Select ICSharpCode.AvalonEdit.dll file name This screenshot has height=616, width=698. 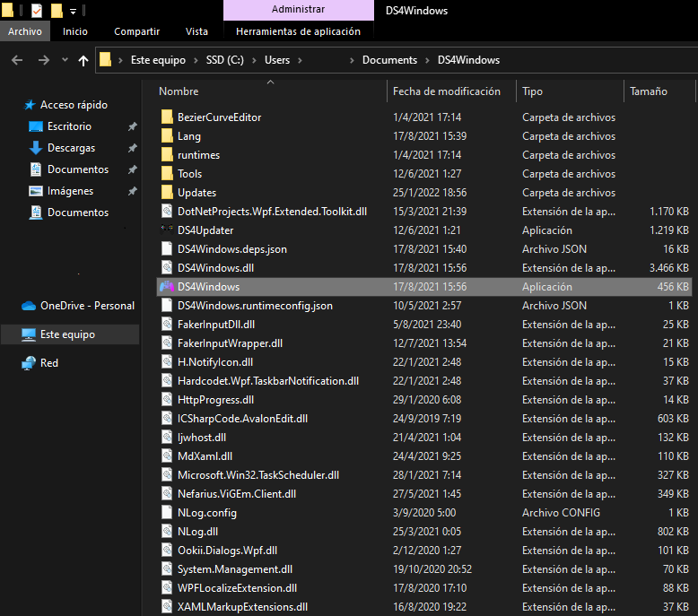(x=242, y=419)
